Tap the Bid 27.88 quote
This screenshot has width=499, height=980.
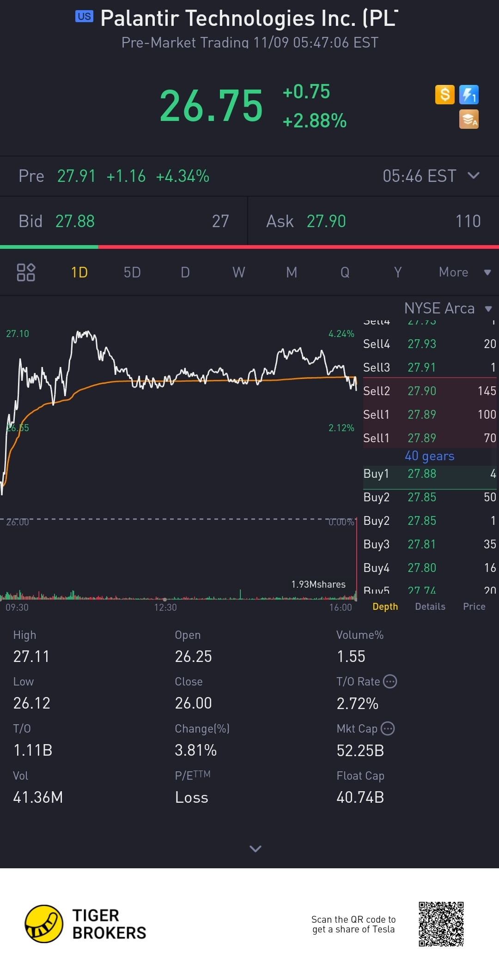[x=123, y=221]
